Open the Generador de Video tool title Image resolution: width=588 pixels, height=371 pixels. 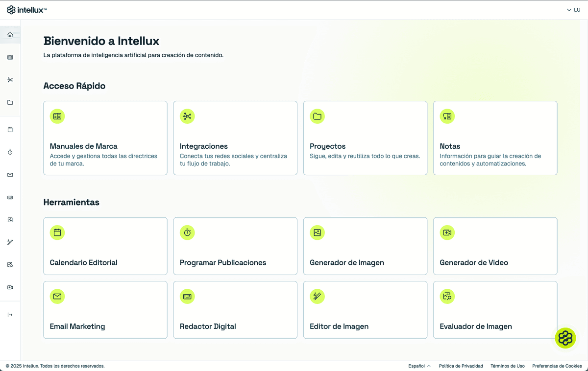(474, 262)
